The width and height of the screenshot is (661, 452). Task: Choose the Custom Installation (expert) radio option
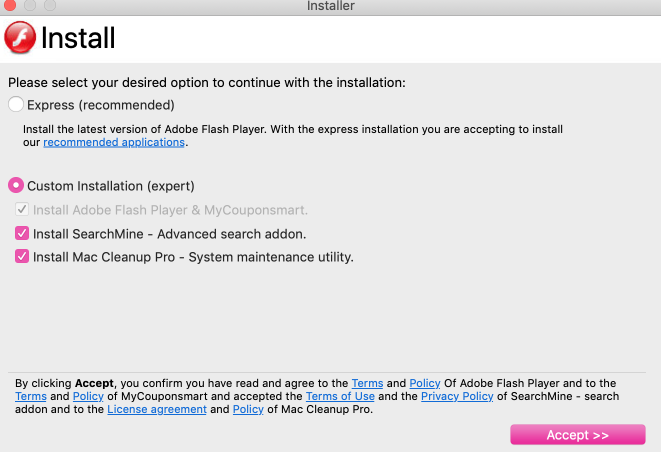pos(16,186)
